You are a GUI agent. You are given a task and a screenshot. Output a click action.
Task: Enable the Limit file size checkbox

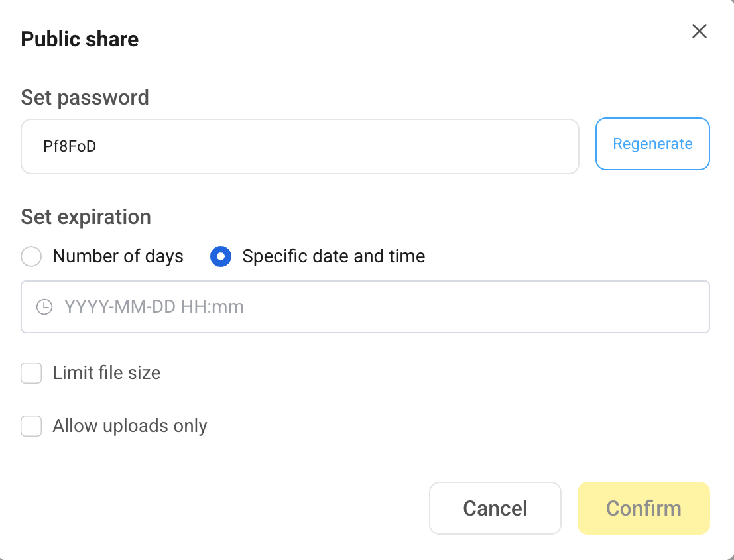click(x=31, y=372)
